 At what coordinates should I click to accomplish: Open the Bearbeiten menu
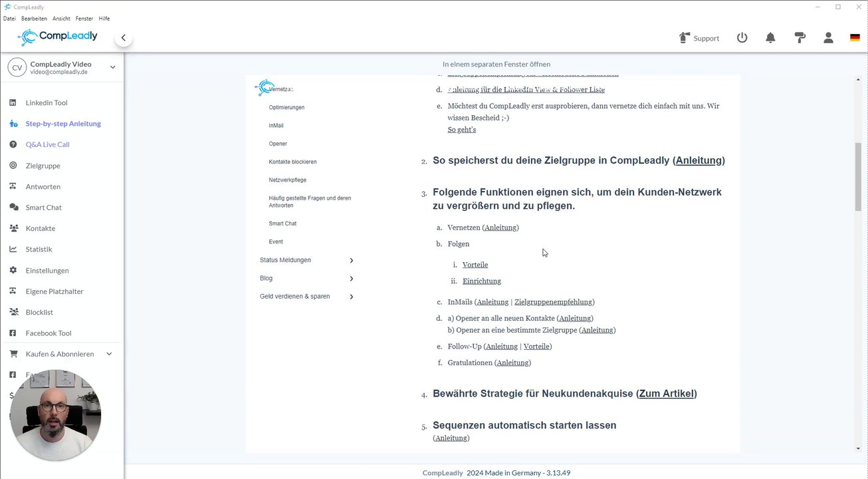click(x=34, y=19)
